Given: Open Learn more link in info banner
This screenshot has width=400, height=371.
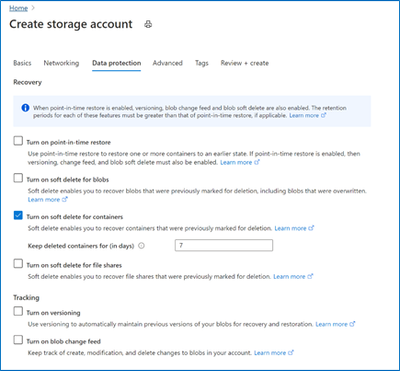Looking at the screenshot, I should (x=307, y=116).
